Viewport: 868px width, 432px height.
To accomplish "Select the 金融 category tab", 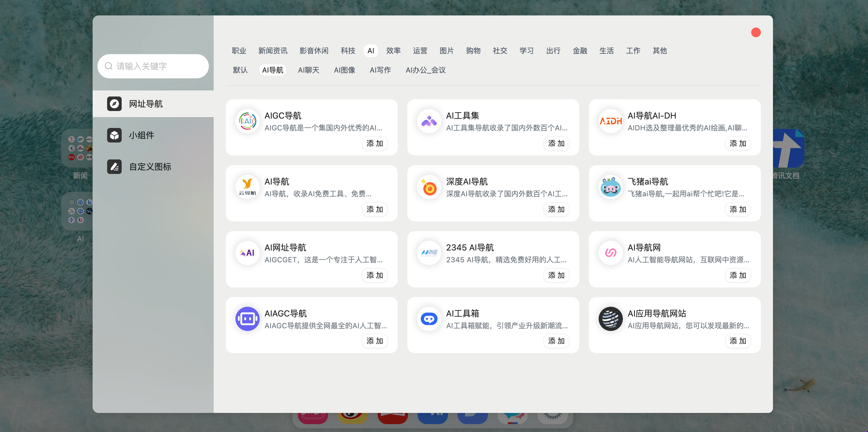I will coord(580,51).
